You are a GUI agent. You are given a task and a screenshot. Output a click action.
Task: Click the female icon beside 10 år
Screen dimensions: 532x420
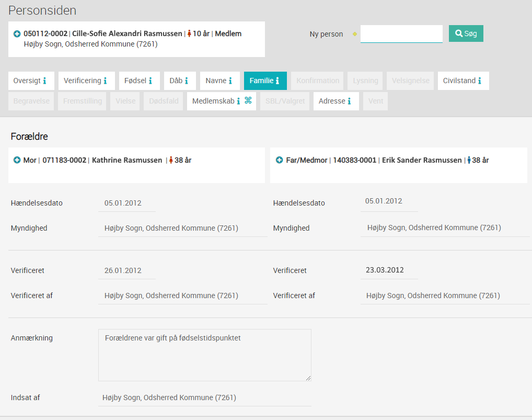pos(189,33)
